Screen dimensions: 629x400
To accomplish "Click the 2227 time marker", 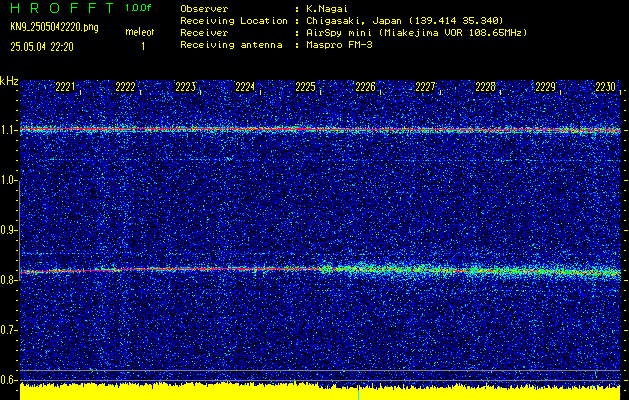I will pyautogui.click(x=425, y=87).
